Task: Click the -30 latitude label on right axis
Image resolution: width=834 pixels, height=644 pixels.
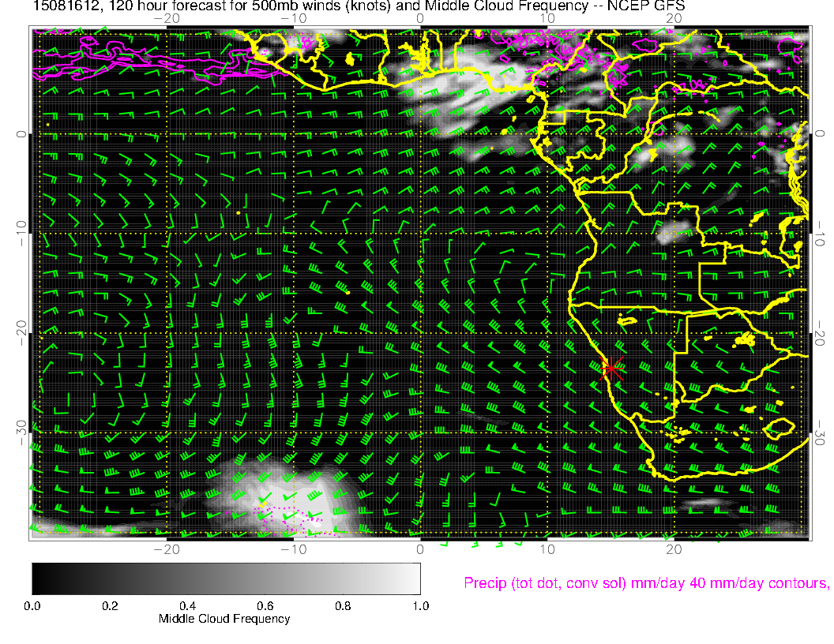Action: coord(820,432)
